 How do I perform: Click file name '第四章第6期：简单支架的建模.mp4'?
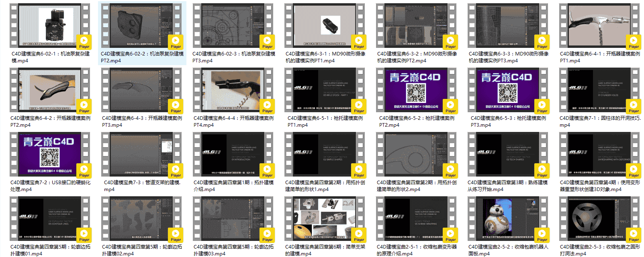pos(325,250)
